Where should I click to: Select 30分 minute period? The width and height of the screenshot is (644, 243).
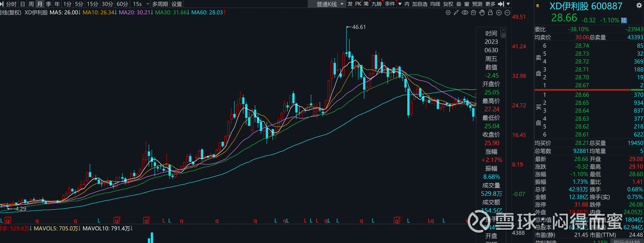click(107, 4)
